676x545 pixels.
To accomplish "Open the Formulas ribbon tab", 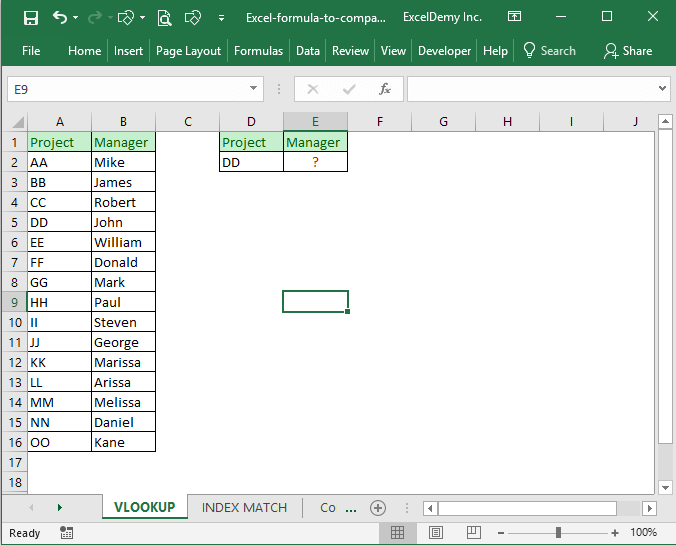I will pyautogui.click(x=258, y=51).
